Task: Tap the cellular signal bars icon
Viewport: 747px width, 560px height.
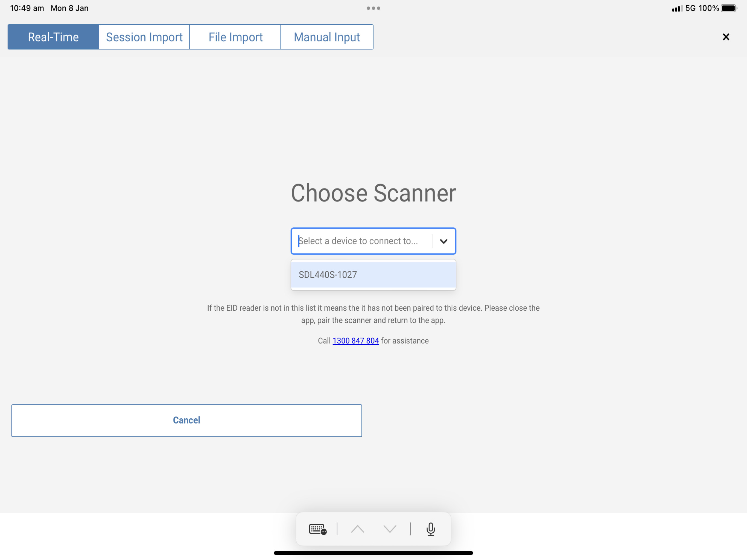Action: tap(677, 8)
